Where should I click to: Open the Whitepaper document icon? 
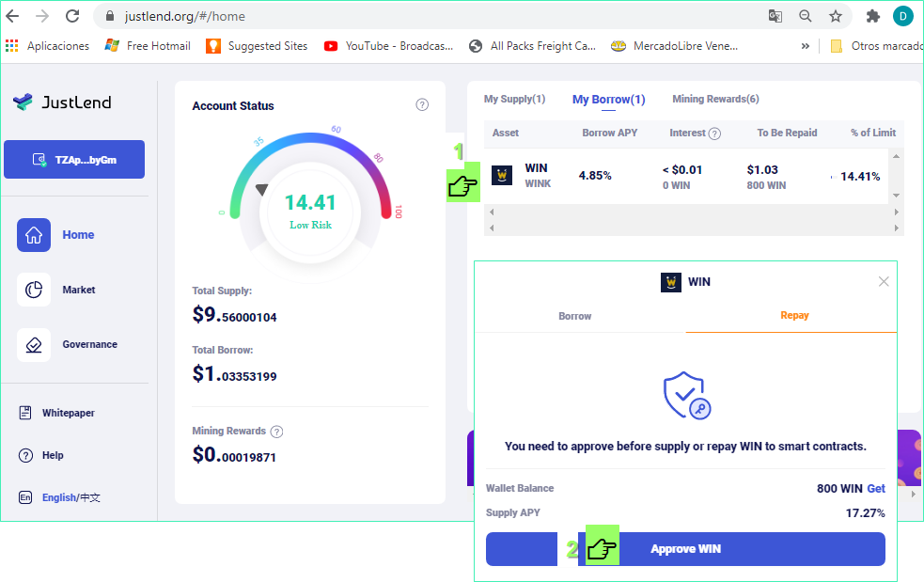pos(25,413)
